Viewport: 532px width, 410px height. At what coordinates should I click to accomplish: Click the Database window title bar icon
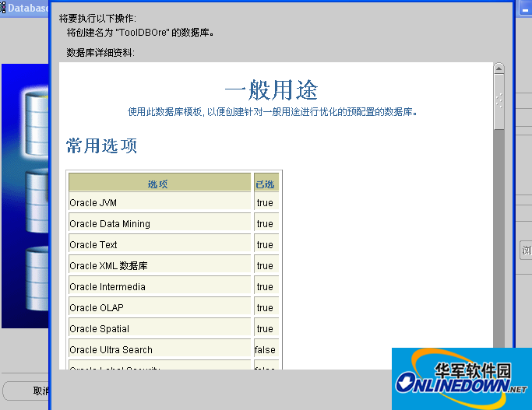[2, 8]
